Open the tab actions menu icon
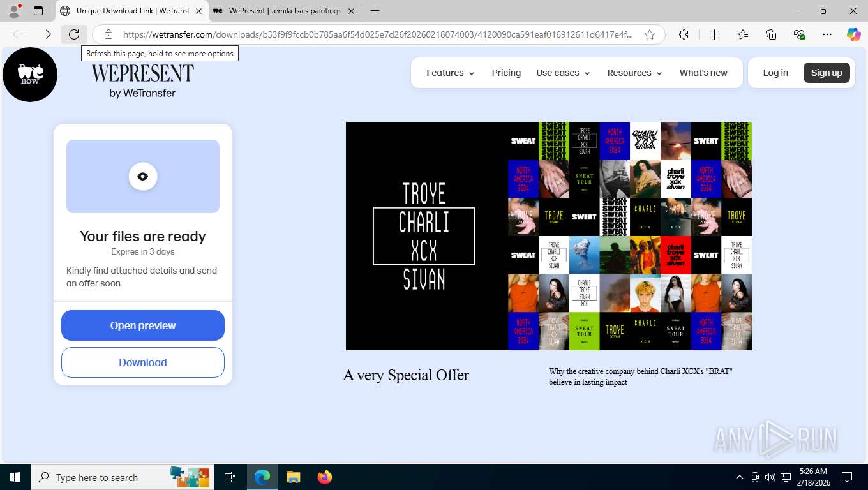The height and width of the screenshot is (490, 868). tap(38, 11)
